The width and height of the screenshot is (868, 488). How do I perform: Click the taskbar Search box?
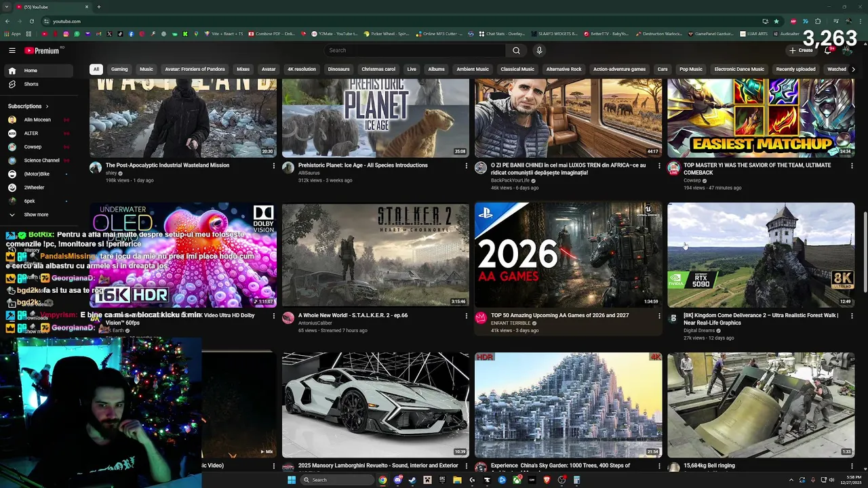coord(338,480)
